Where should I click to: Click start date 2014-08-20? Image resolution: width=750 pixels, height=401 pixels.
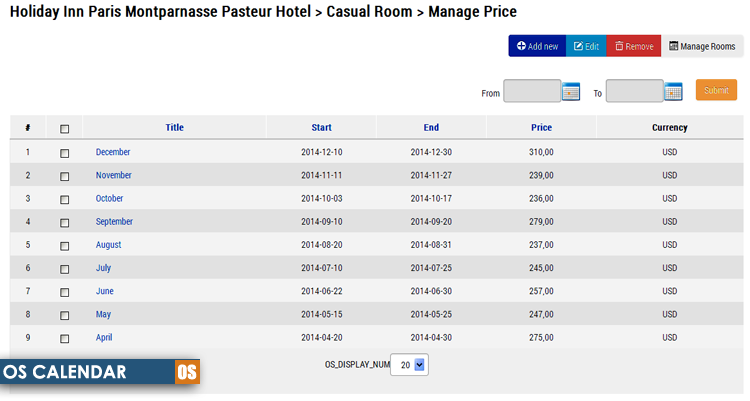(x=321, y=245)
